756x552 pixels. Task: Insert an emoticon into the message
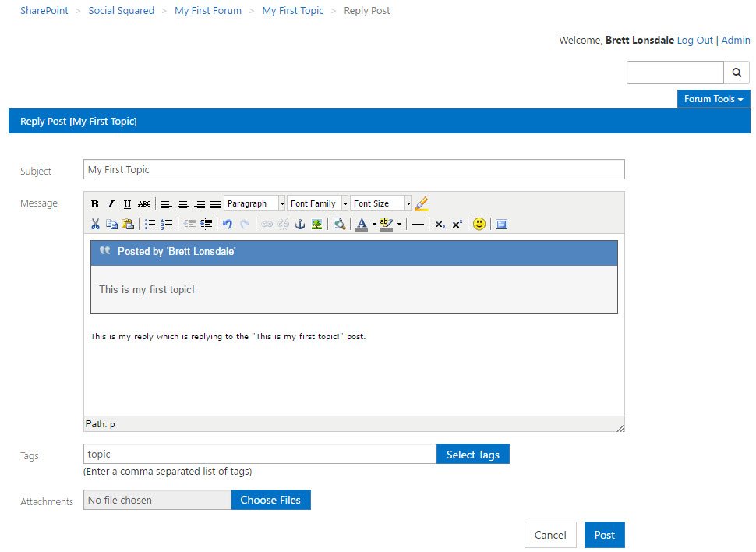[x=479, y=224]
